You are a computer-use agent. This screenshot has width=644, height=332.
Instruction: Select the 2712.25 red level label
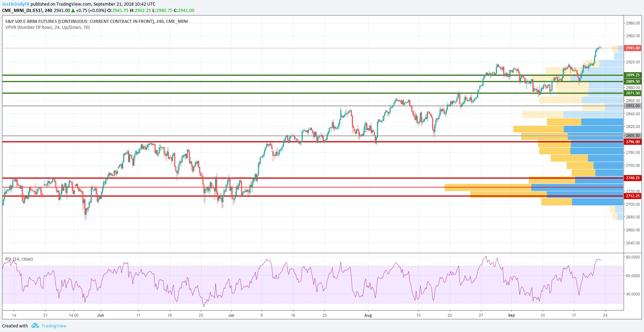pos(632,196)
